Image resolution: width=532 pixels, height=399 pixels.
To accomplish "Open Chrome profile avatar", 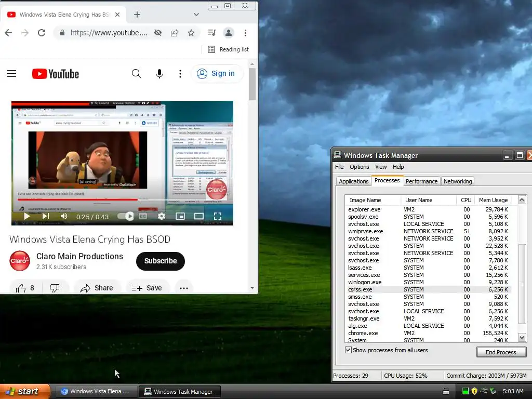I will point(229,33).
